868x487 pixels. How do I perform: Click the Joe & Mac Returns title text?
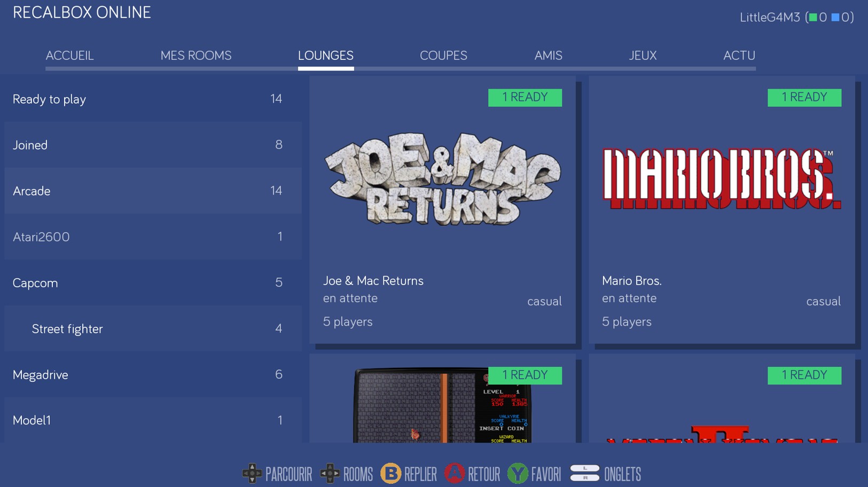click(x=373, y=281)
